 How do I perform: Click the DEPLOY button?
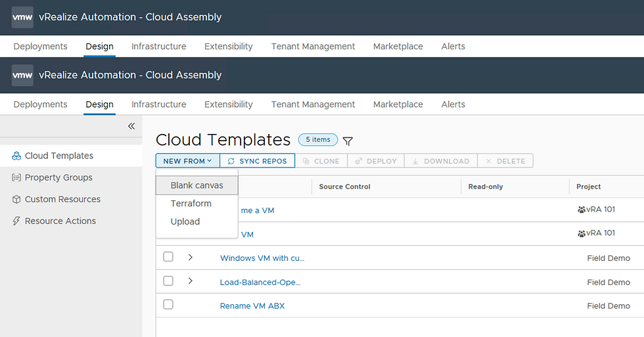click(x=376, y=161)
